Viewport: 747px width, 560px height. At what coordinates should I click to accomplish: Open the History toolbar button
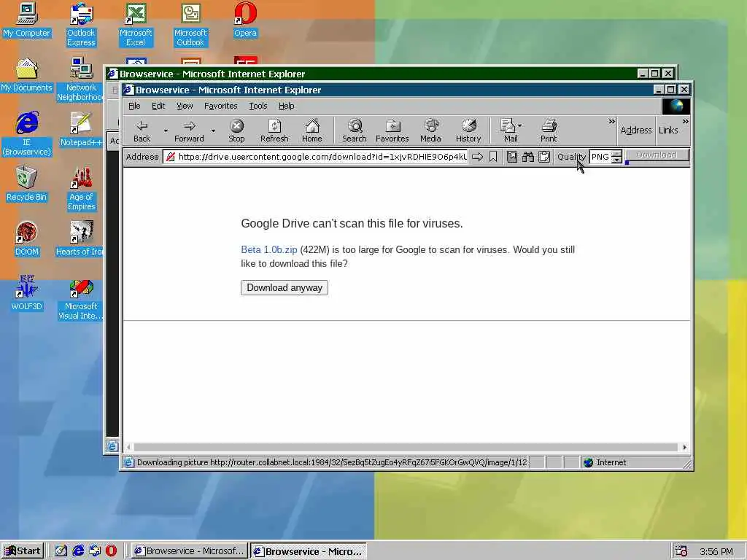468,131
